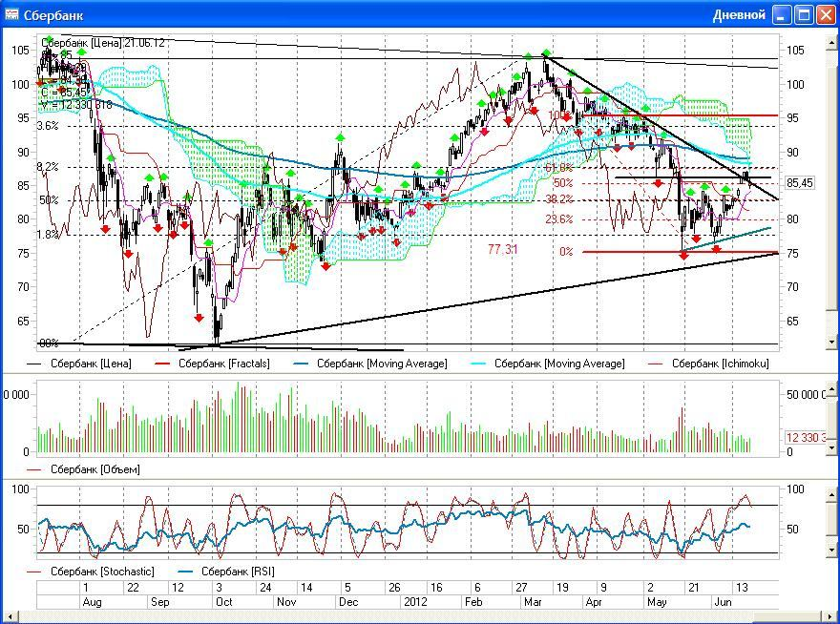Click the red '61,8%' Fibonacci level label
The image size is (840, 624).
(x=558, y=168)
